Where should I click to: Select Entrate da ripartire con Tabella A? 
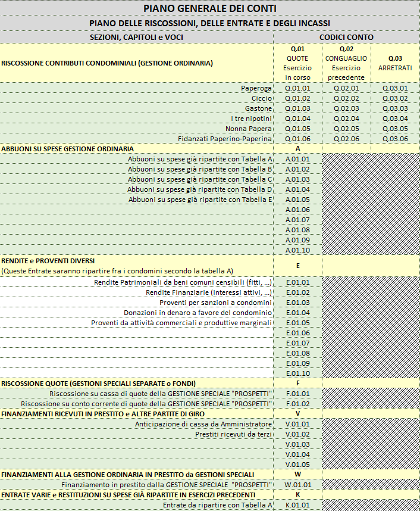point(136,505)
